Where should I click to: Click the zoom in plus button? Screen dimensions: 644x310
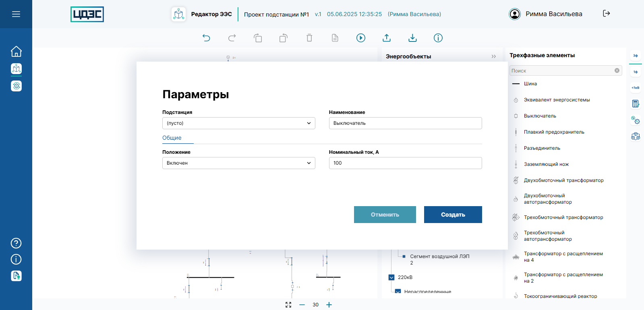(329, 305)
